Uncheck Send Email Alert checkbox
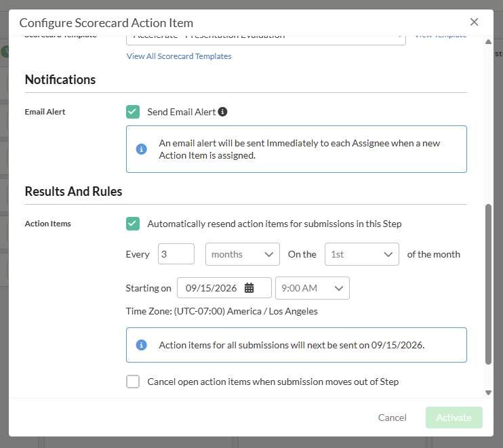The height and width of the screenshot is (448, 503). point(133,112)
